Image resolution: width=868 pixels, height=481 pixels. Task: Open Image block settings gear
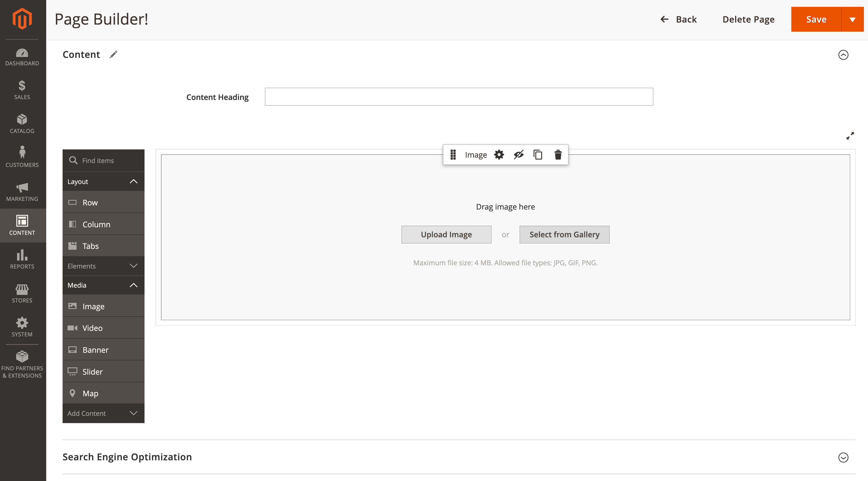(x=499, y=155)
